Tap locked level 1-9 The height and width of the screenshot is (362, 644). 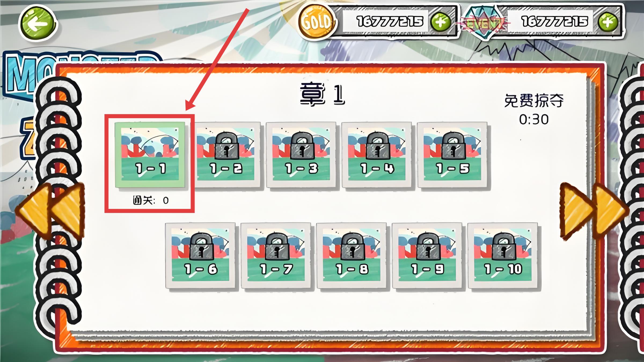[x=427, y=255]
